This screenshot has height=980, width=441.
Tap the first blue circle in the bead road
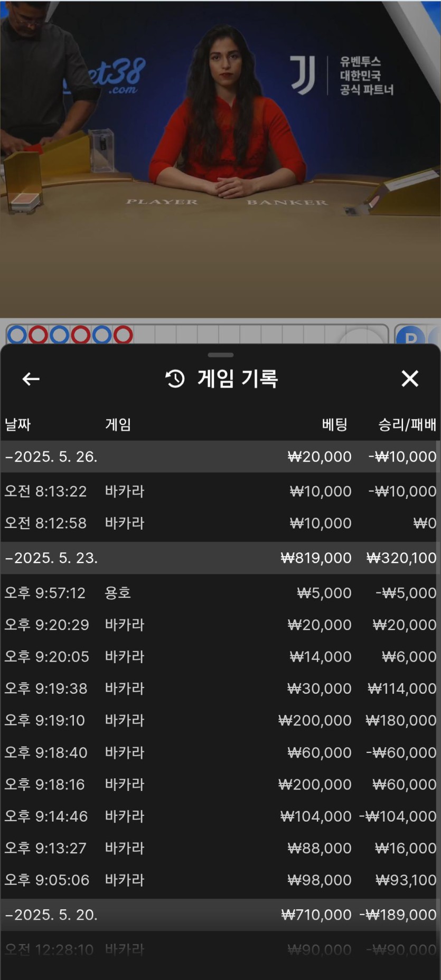click(x=17, y=335)
